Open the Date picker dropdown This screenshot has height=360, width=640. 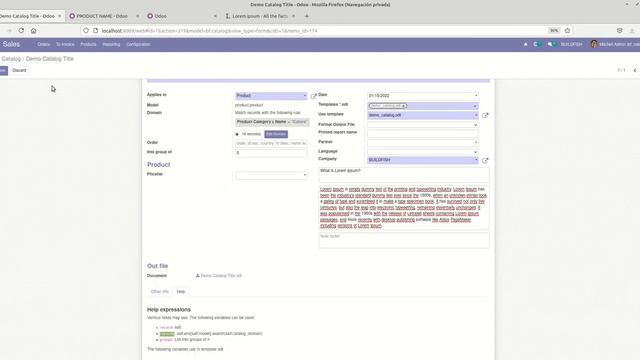point(476,96)
